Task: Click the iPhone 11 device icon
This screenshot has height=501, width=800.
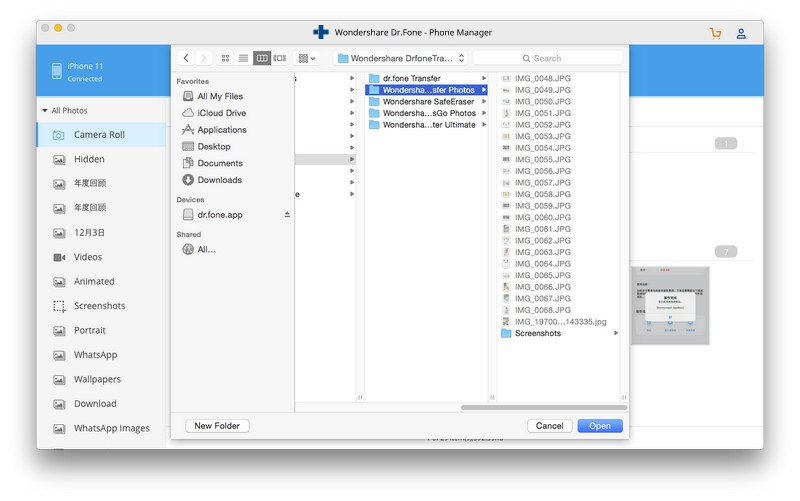Action: [57, 71]
